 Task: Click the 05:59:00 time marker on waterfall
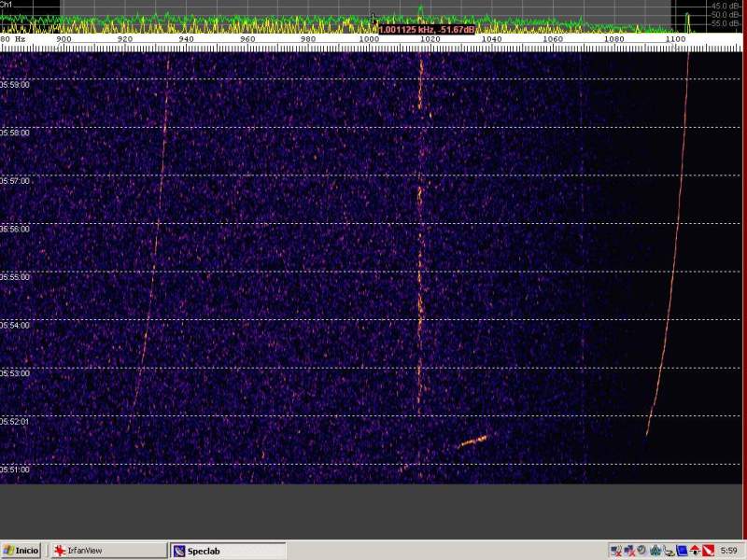(x=15, y=84)
